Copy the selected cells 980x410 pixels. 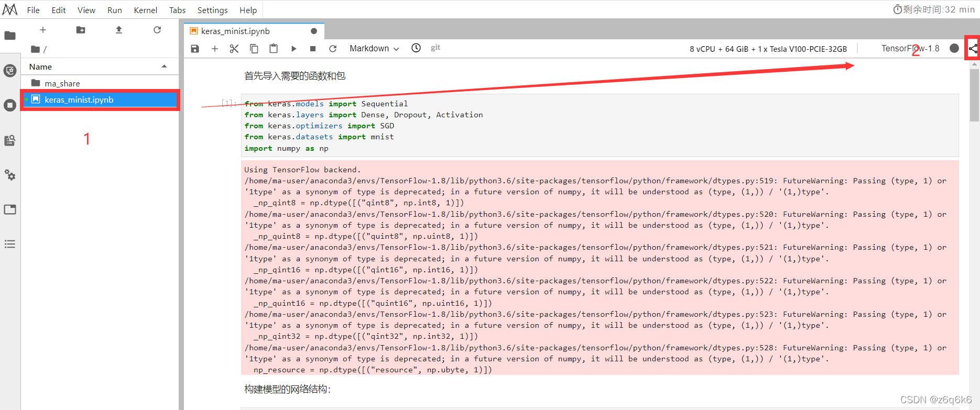pyautogui.click(x=254, y=49)
